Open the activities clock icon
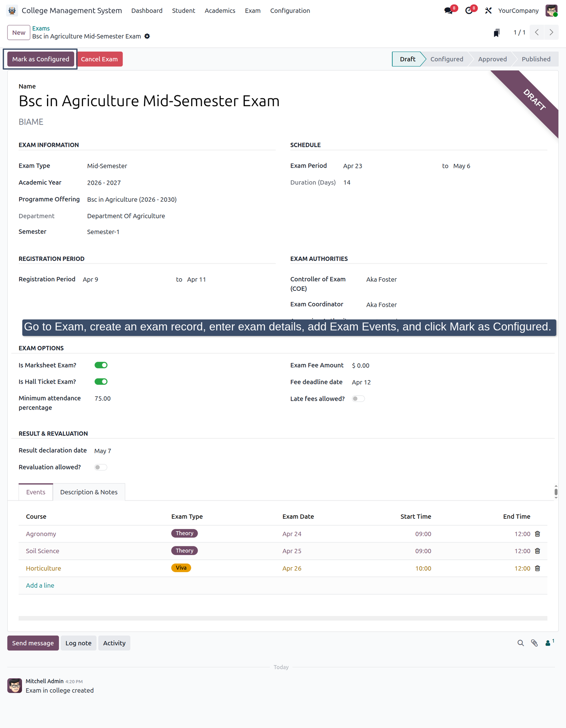 (469, 11)
